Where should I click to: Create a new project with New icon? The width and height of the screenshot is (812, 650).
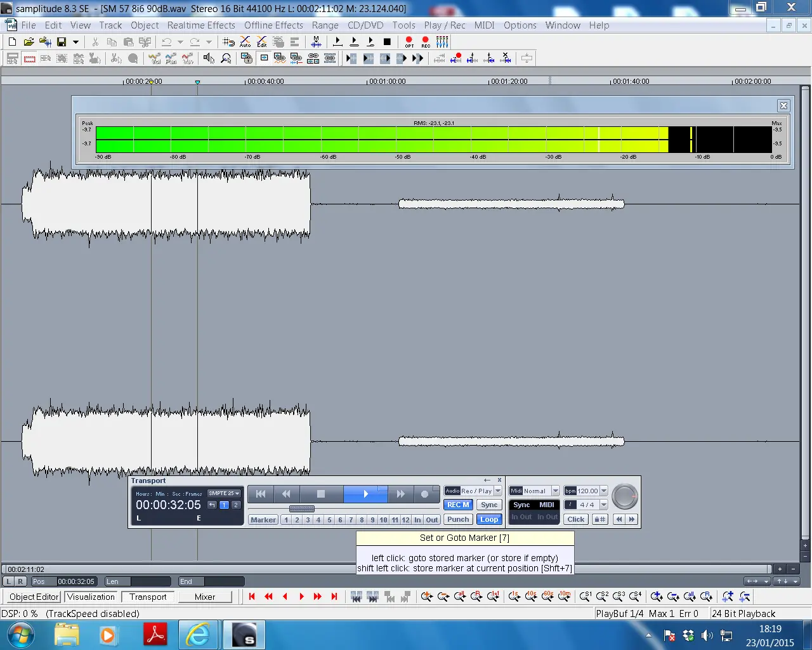12,42
